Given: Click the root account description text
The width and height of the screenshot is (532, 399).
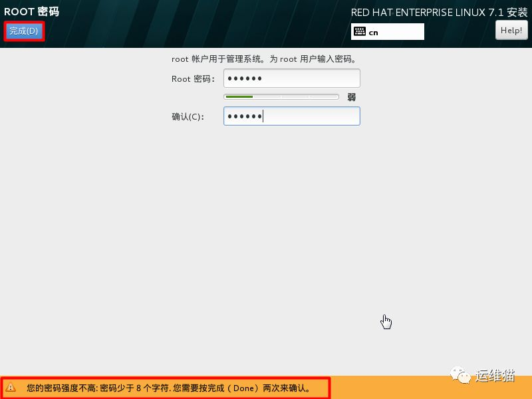Looking at the screenshot, I should pos(263,59).
